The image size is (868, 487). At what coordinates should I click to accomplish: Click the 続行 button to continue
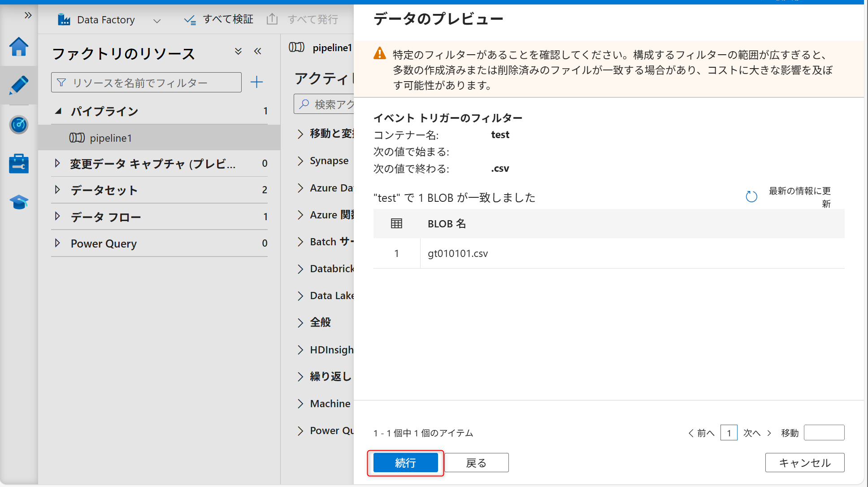(x=405, y=462)
